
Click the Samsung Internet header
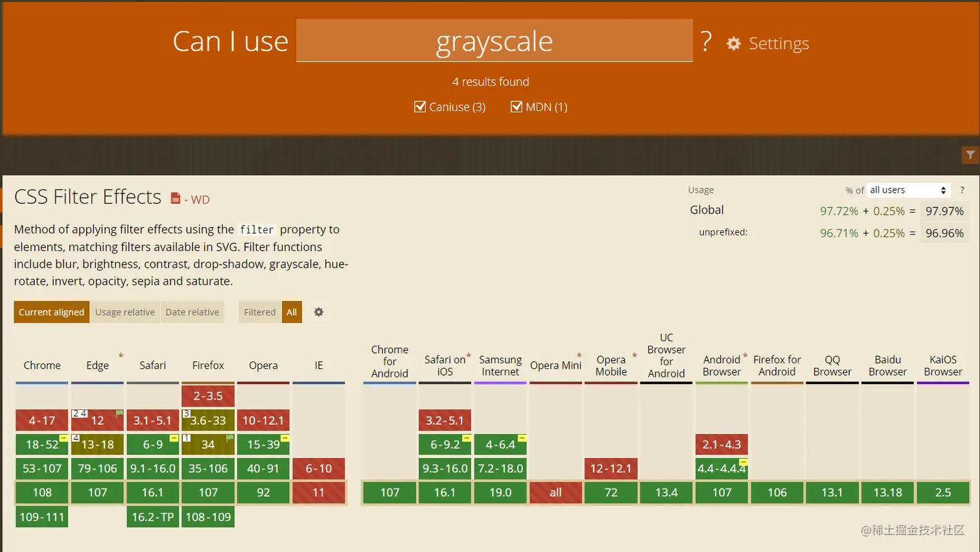pos(500,365)
